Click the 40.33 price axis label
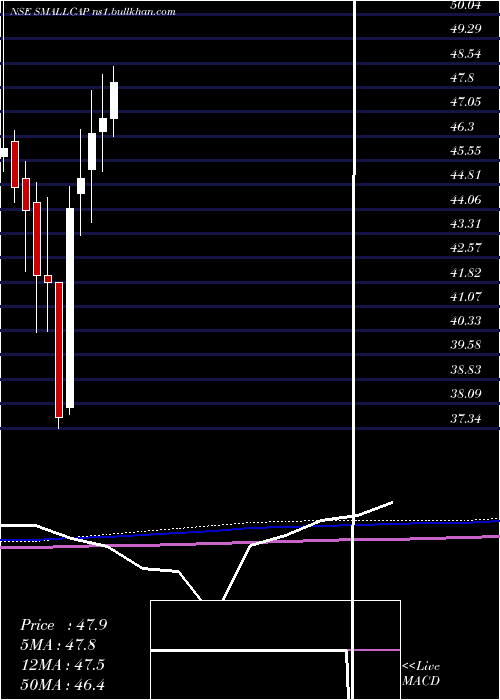 [x=467, y=320]
